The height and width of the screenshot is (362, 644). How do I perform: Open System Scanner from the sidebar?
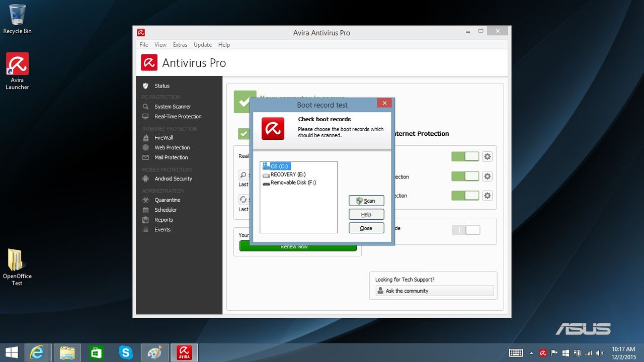167,107
